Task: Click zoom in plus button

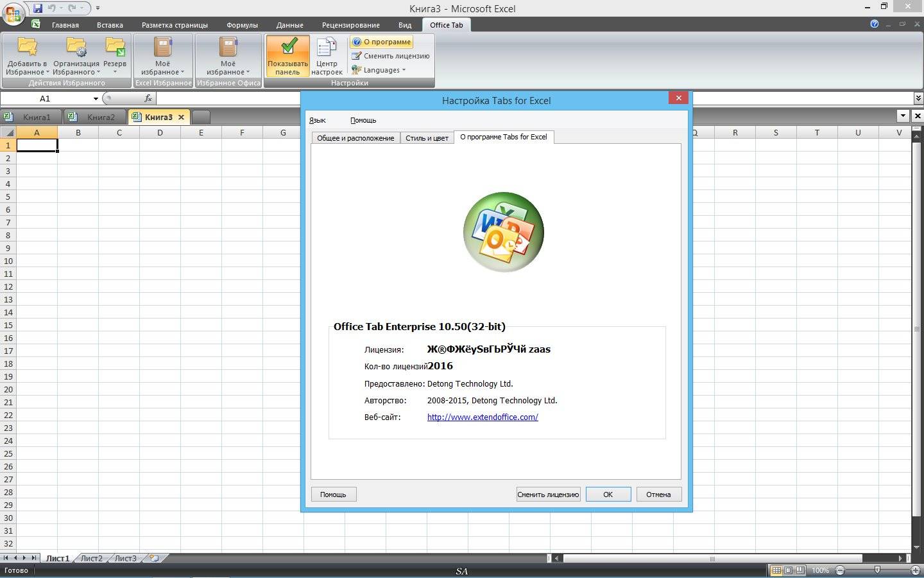Action: point(916,570)
